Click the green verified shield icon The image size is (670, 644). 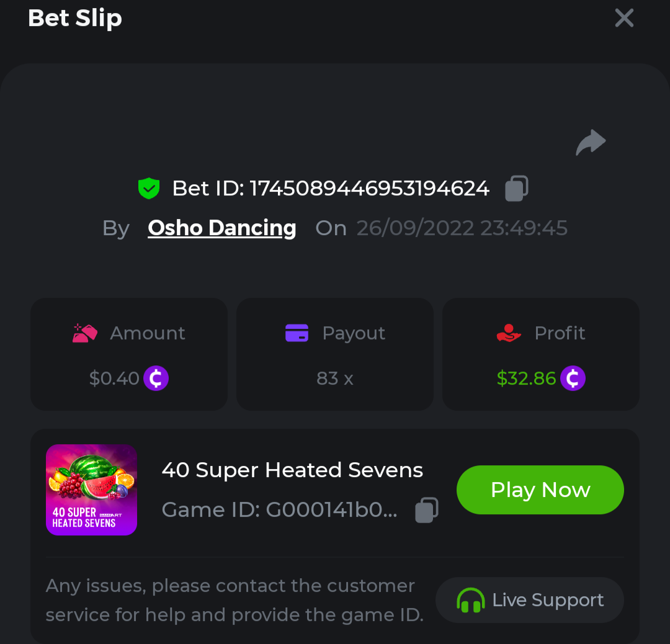pos(149,188)
